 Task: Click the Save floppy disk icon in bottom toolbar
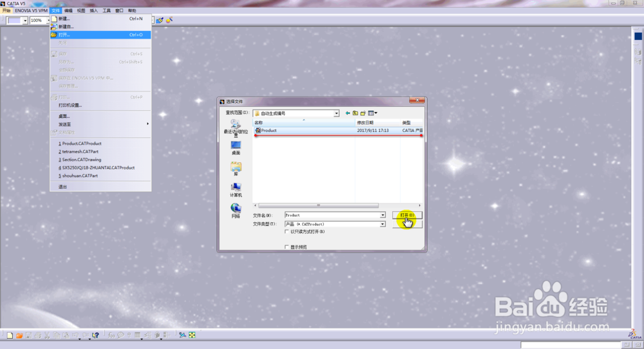(x=28, y=335)
